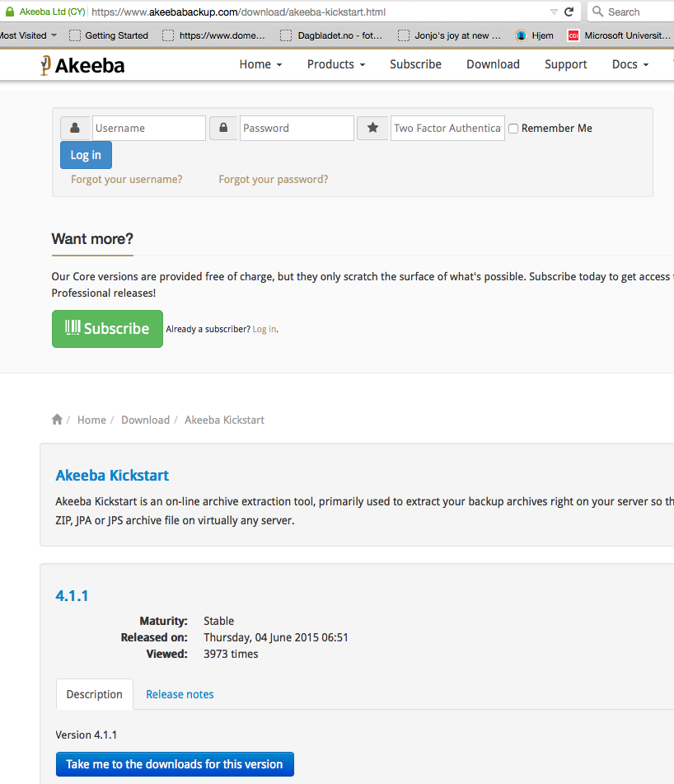Expand the Docs navigation menu
The width and height of the screenshot is (674, 784).
tap(630, 64)
